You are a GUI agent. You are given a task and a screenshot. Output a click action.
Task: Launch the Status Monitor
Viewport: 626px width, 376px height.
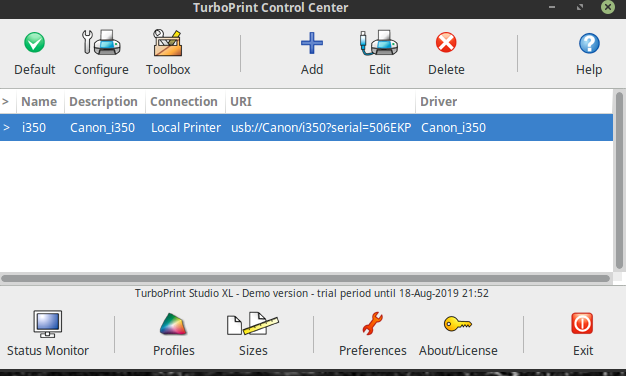[x=48, y=334]
